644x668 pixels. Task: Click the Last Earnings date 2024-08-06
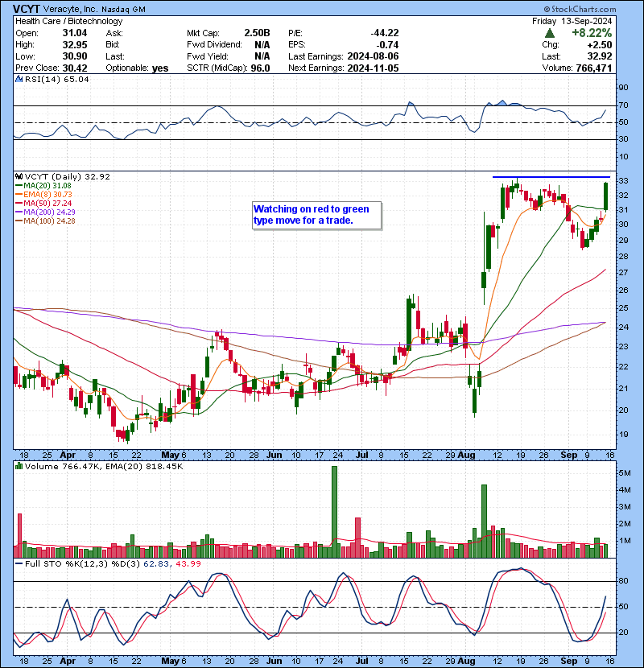(x=373, y=56)
